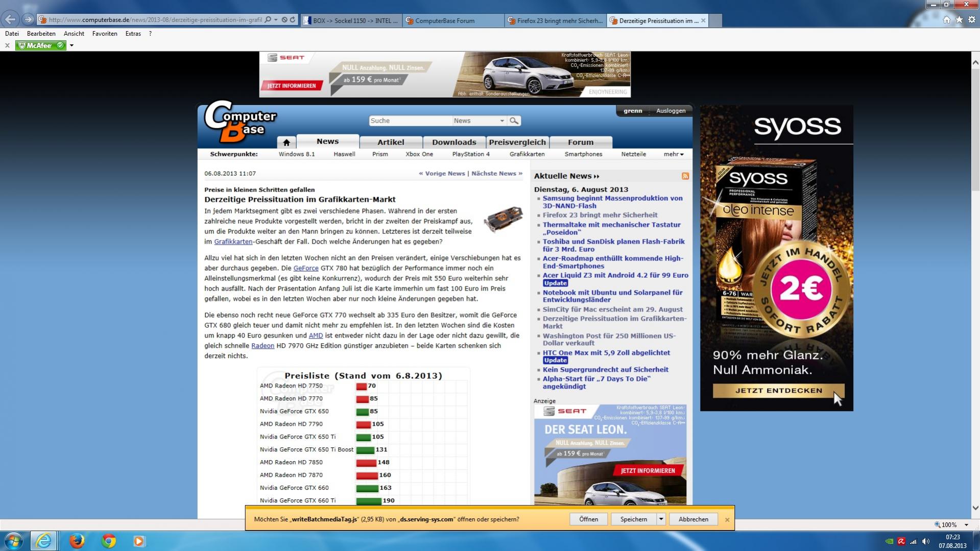Screen dimensions: 980x551
Task: Click the Abbrechen button
Action: (693, 519)
